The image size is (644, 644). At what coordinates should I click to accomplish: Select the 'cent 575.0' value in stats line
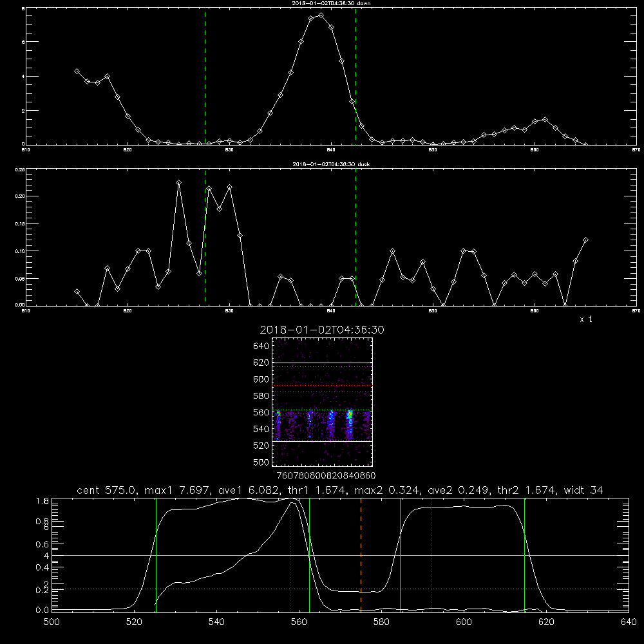point(106,490)
